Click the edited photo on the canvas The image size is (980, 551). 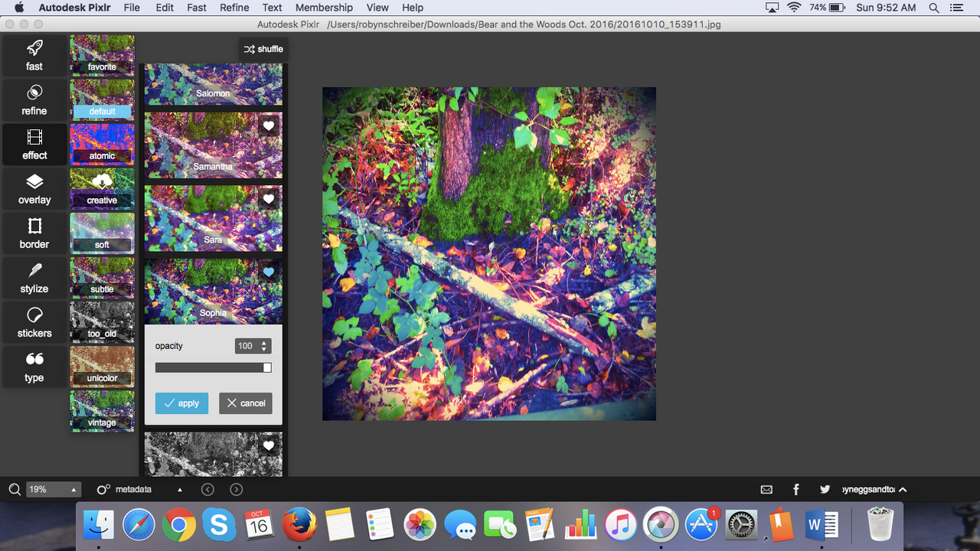tap(489, 253)
